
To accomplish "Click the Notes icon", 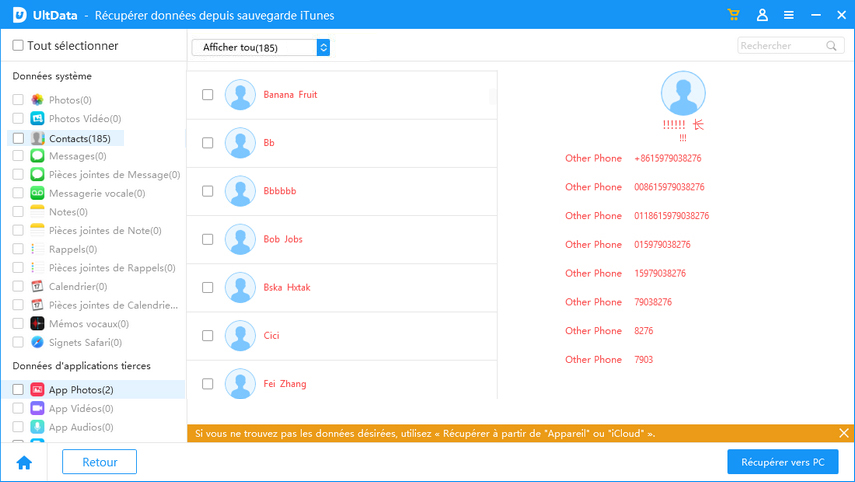I will tap(37, 212).
